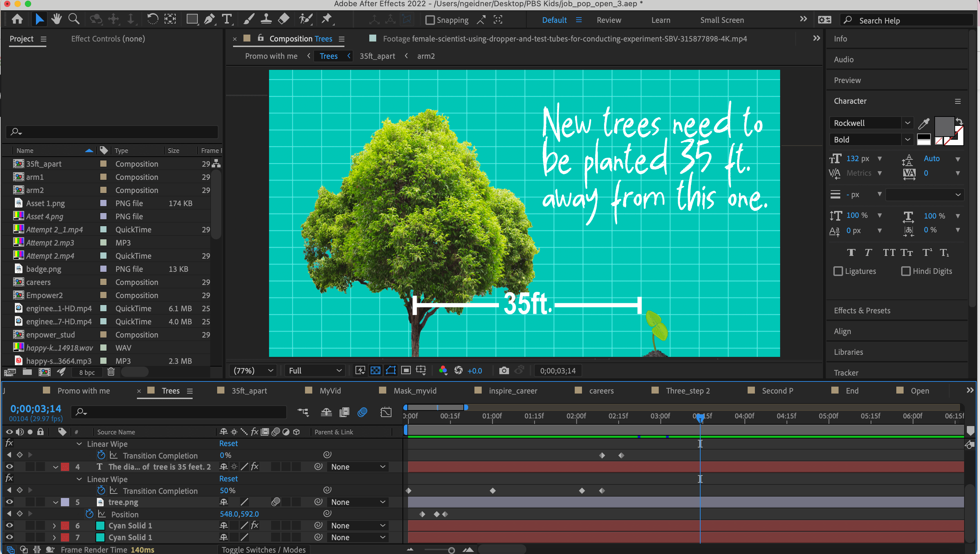Screen dimensions: 980x554
Task: Click the Project panel search field
Action: [114, 132]
